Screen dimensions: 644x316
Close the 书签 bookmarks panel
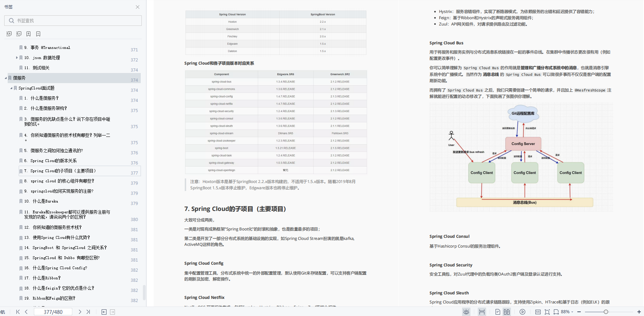[x=138, y=7]
